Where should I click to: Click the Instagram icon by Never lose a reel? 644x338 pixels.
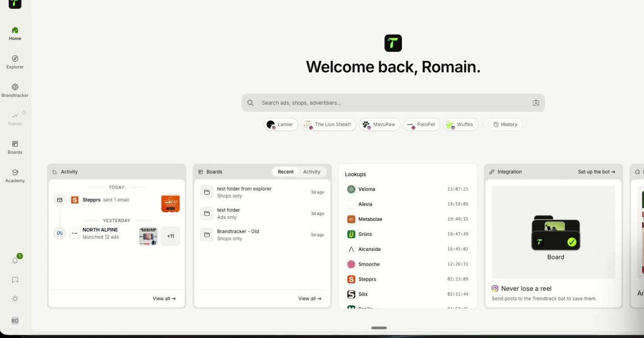pyautogui.click(x=495, y=289)
